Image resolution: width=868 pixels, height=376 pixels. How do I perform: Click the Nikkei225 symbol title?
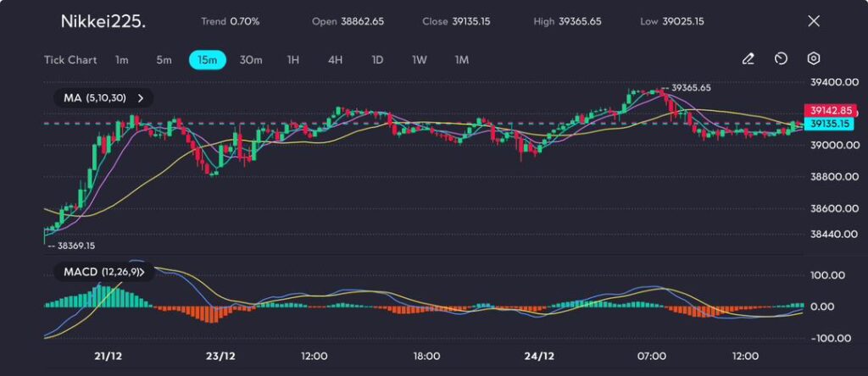pyautogui.click(x=103, y=21)
